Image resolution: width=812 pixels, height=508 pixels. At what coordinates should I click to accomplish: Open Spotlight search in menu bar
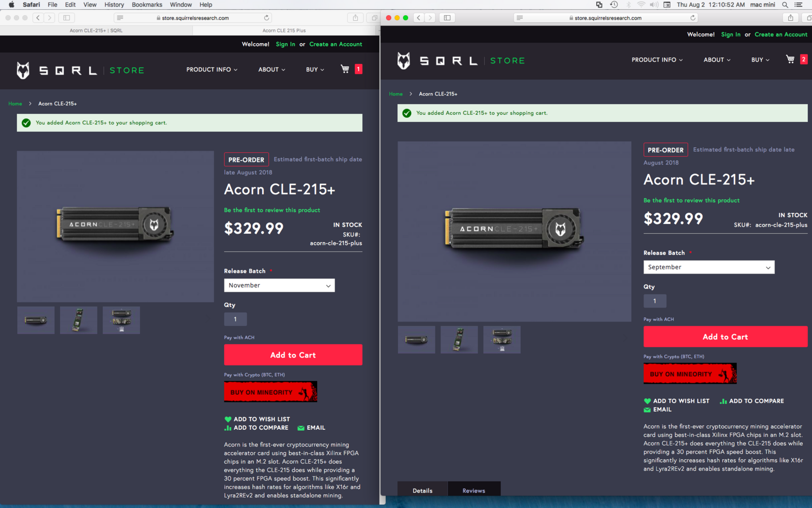pyautogui.click(x=785, y=5)
